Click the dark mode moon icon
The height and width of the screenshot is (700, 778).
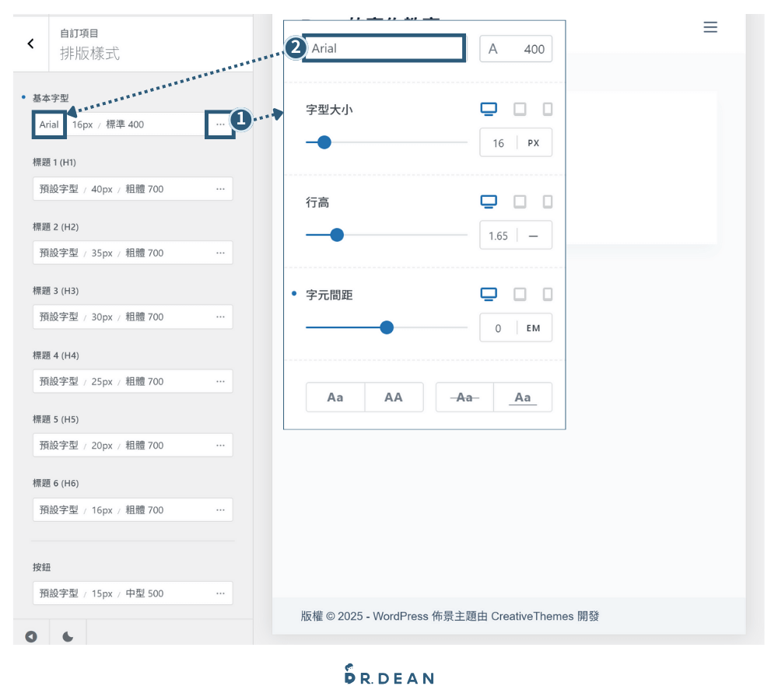pyautogui.click(x=68, y=636)
